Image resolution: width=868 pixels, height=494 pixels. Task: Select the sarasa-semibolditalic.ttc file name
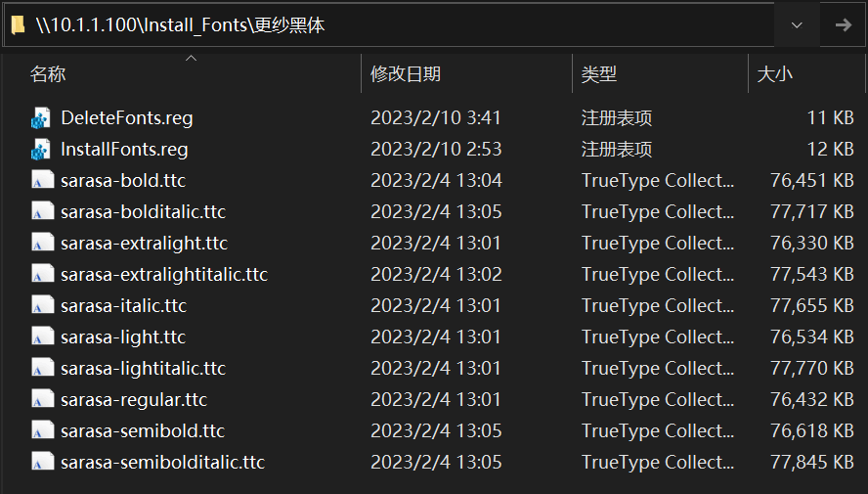click(x=162, y=463)
